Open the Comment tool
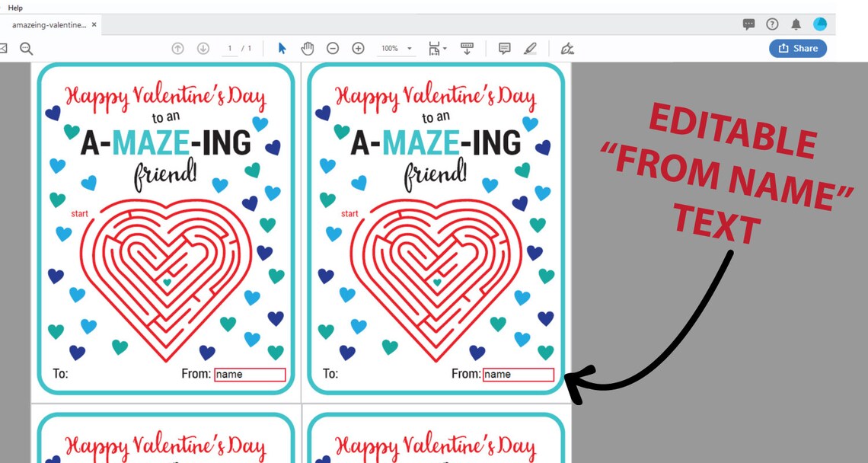This screenshot has height=463, width=868. (x=503, y=48)
